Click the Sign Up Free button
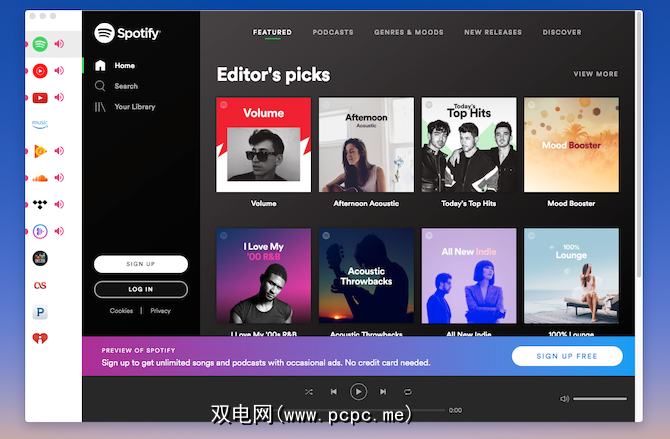The image size is (670, 439). pos(567,356)
